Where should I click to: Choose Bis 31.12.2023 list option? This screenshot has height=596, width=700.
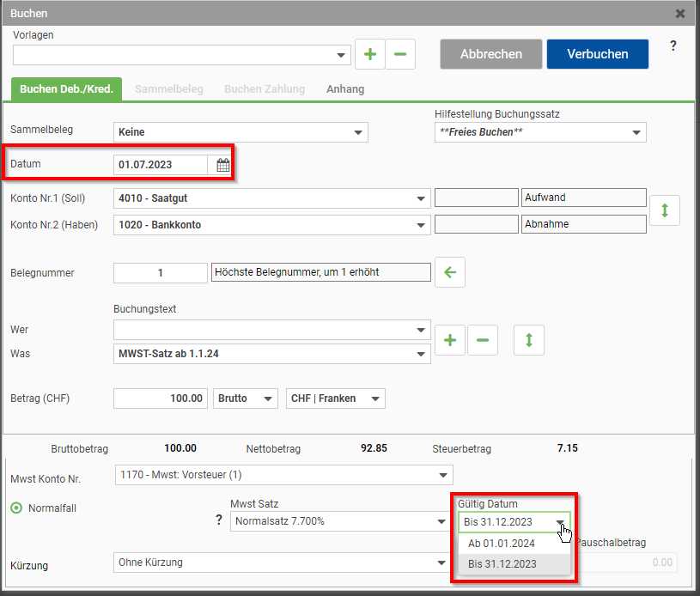tap(514, 564)
